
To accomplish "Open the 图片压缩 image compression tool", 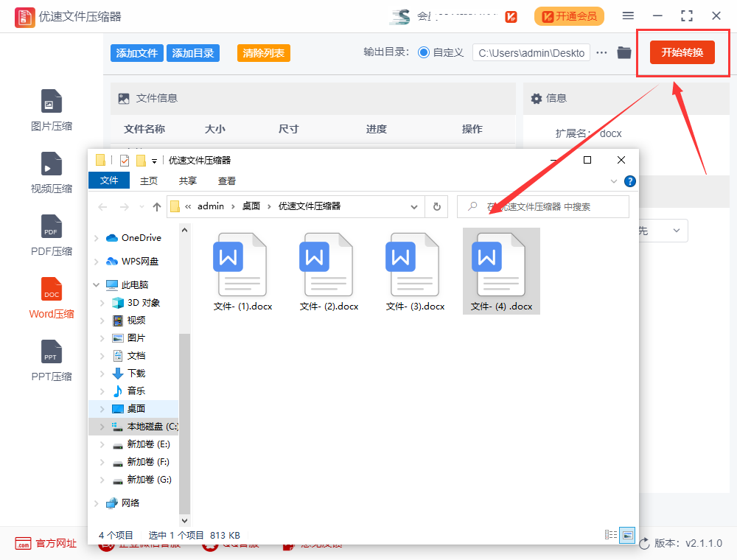I will click(52, 111).
